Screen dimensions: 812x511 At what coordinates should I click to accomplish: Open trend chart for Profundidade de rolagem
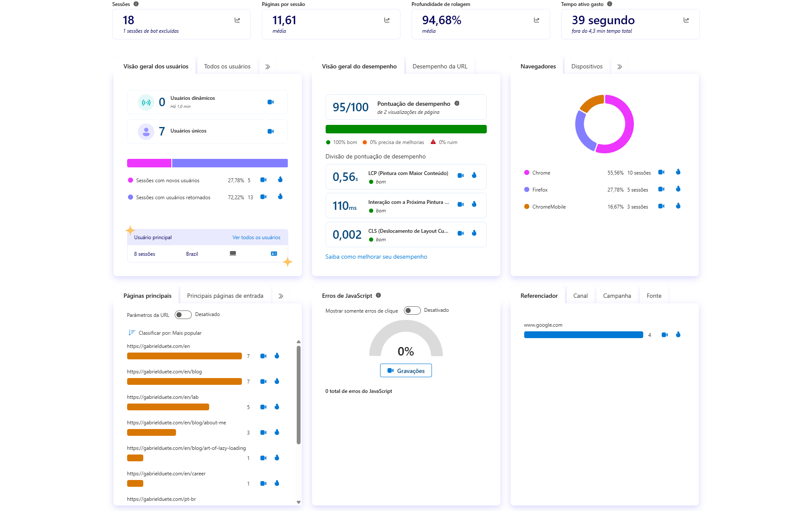pyautogui.click(x=536, y=20)
